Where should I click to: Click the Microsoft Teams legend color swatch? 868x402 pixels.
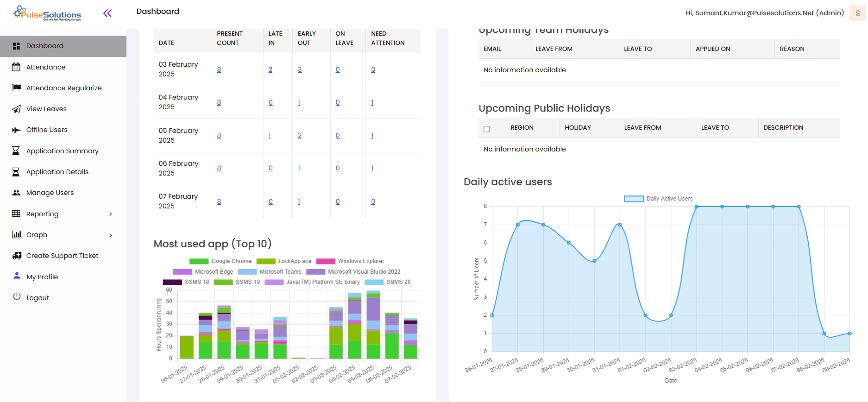pos(247,272)
